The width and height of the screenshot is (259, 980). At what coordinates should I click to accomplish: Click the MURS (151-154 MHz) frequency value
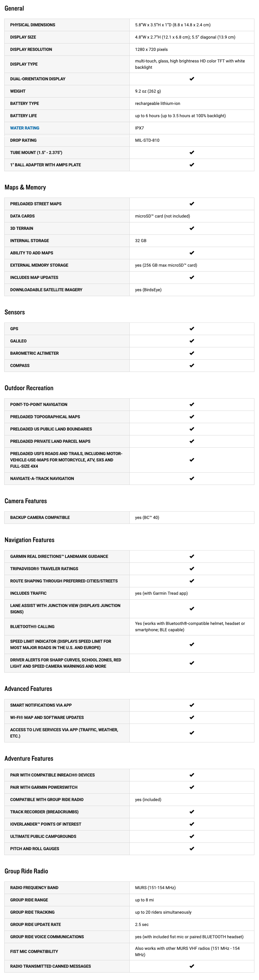[x=155, y=888]
